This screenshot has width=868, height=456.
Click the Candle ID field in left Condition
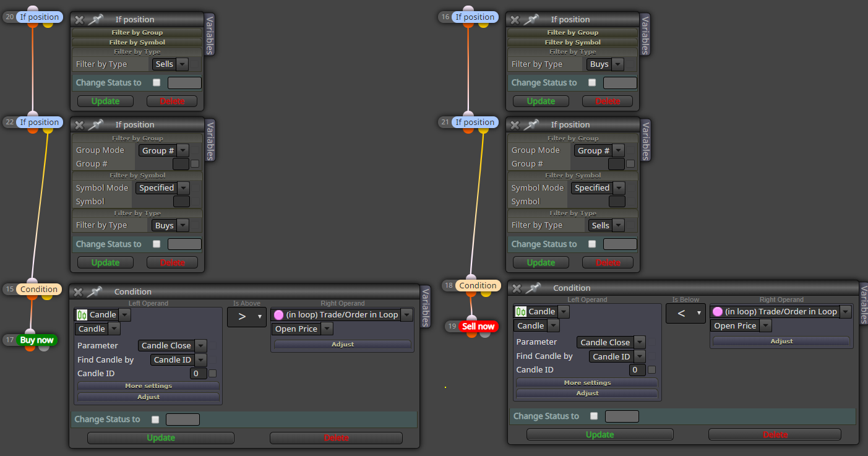198,374
